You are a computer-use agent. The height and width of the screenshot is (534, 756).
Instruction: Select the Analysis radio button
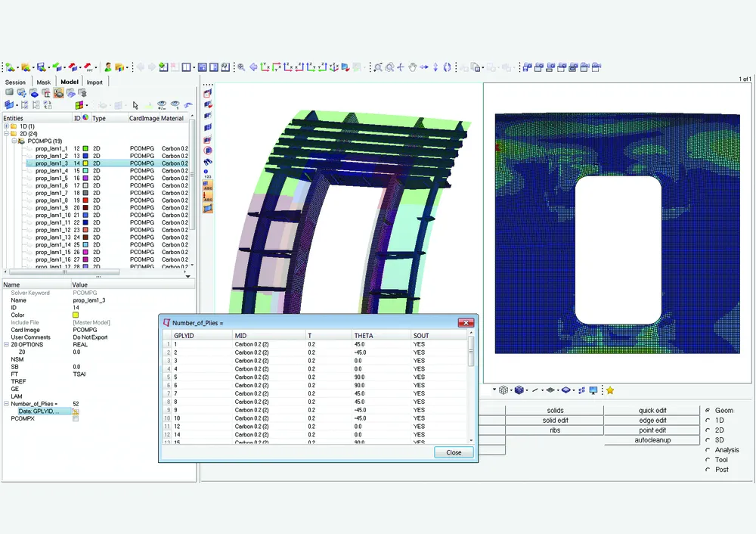click(708, 450)
